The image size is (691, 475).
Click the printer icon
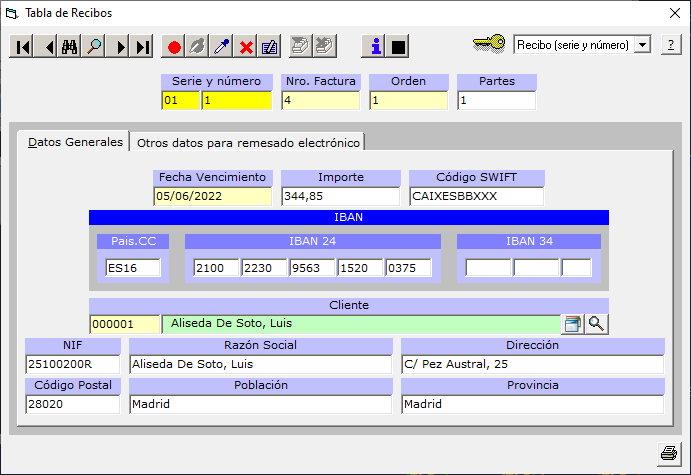668,452
